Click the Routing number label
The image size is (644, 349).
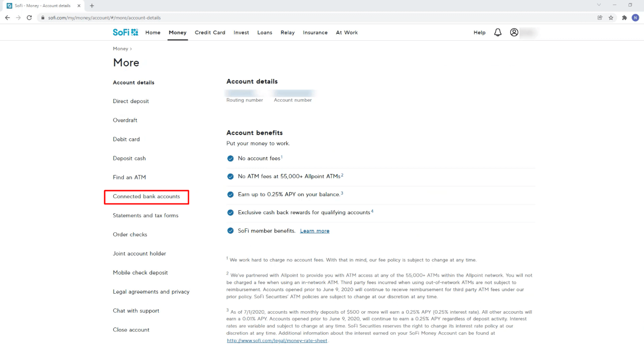pyautogui.click(x=245, y=100)
